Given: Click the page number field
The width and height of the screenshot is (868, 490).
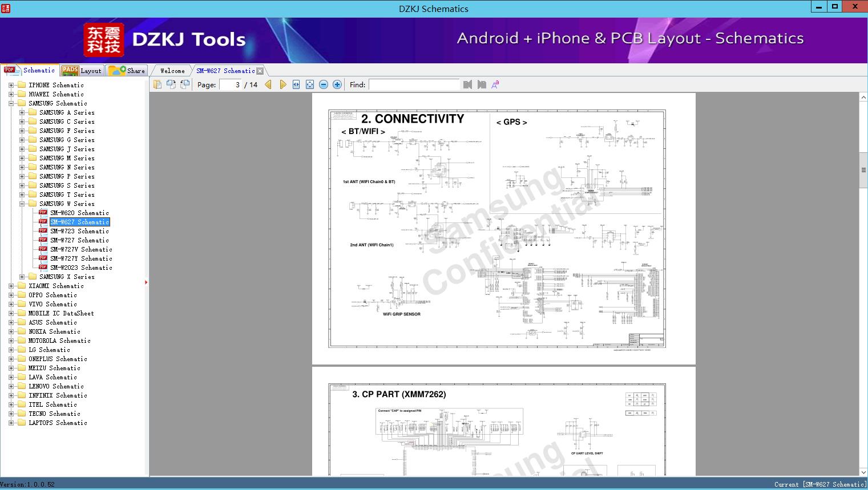Looking at the screenshot, I should pyautogui.click(x=231, y=84).
